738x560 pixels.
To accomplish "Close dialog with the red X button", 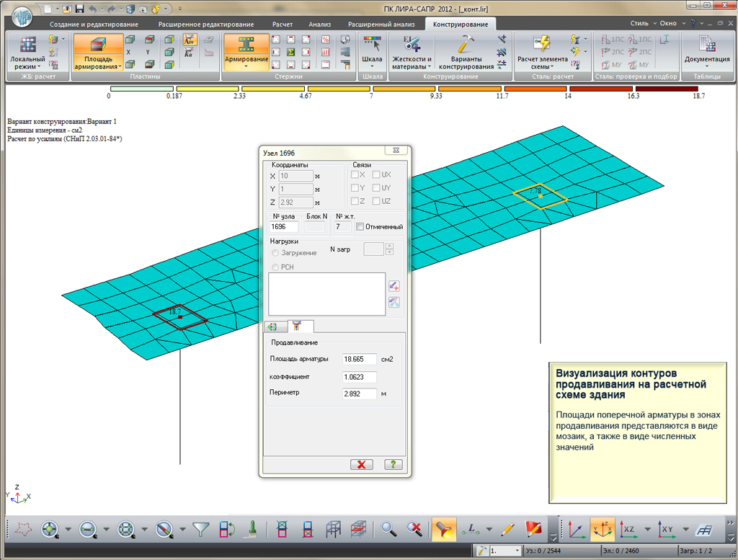I will (x=362, y=465).
